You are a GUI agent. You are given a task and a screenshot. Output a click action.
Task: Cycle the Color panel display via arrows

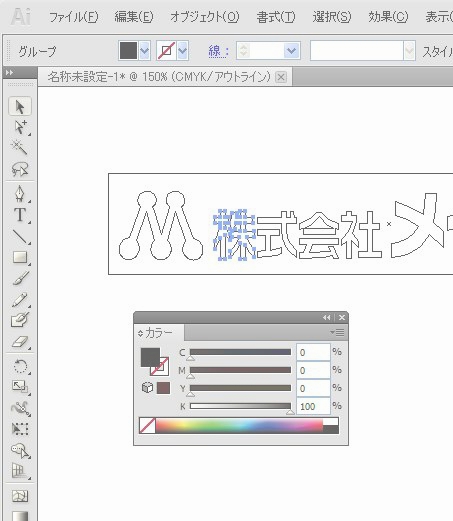tap(140, 333)
